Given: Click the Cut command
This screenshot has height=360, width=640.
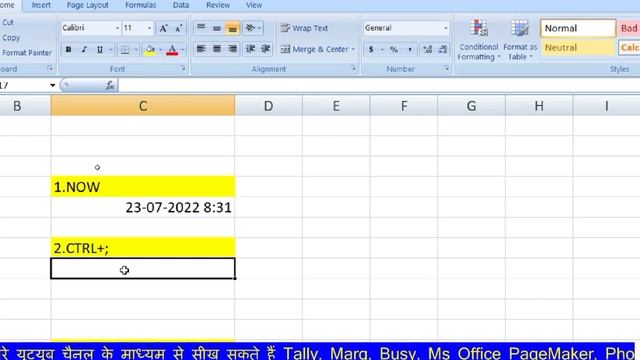Looking at the screenshot, I should 7,22.
